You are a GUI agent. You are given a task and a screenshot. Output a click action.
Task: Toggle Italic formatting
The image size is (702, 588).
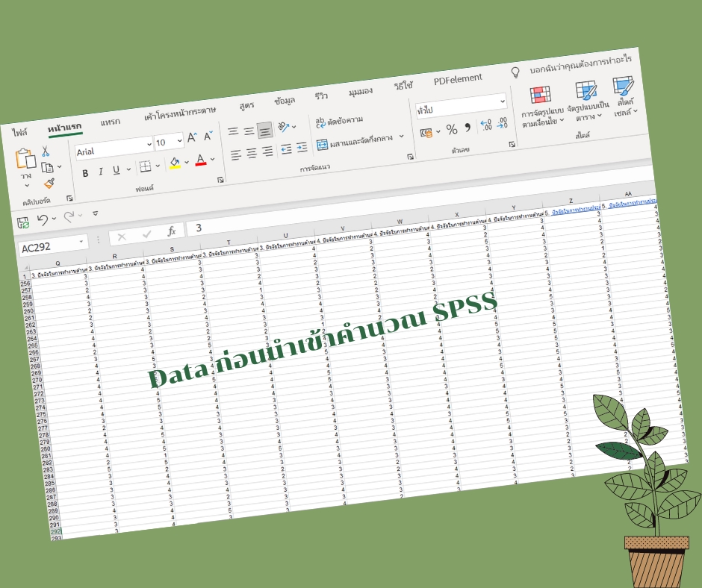100,170
